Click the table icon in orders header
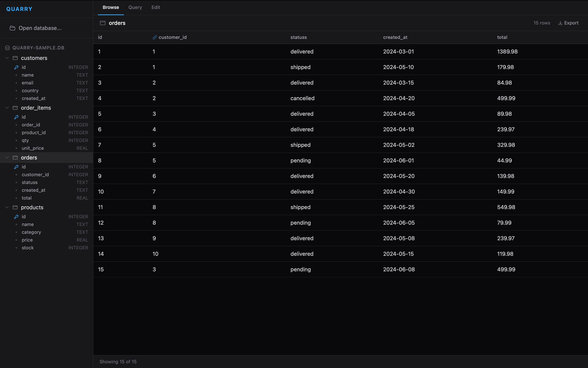Screen dimensions: 588x368 (103, 23)
